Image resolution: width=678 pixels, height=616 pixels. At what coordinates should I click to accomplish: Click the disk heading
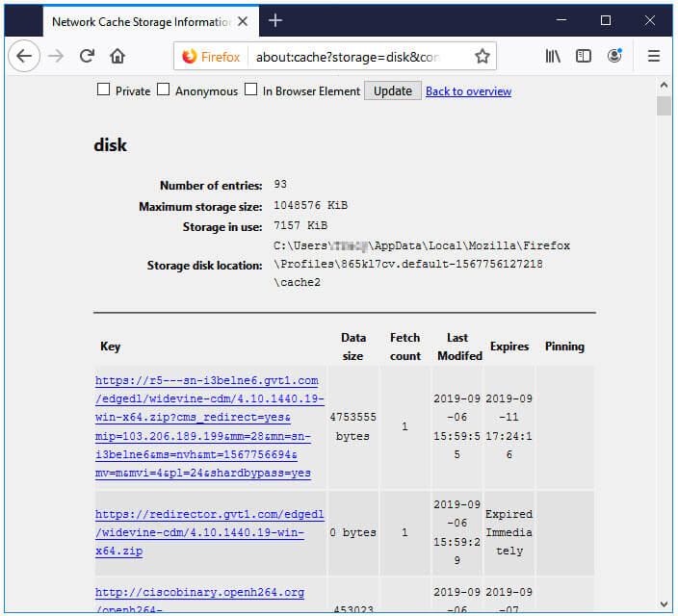pyautogui.click(x=110, y=145)
